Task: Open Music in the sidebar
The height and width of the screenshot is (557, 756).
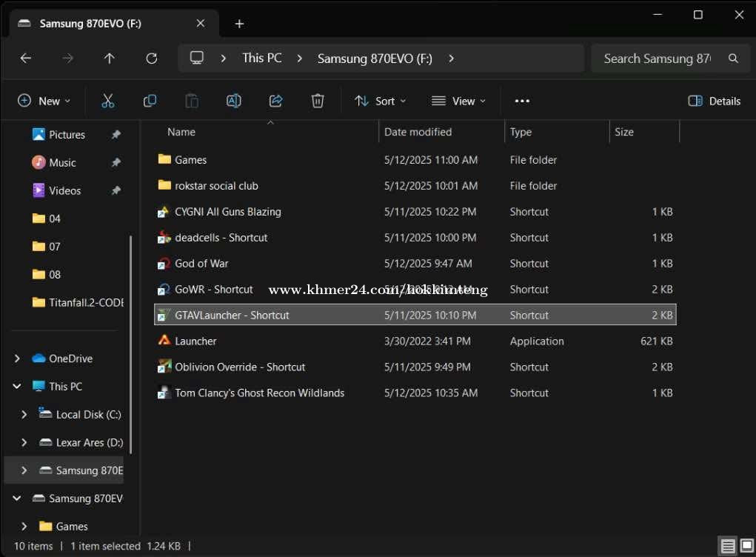Action: 62,162
